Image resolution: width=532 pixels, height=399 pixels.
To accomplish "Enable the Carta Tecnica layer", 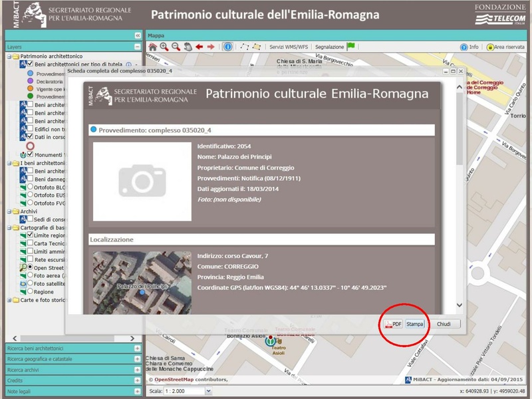I will [29, 244].
